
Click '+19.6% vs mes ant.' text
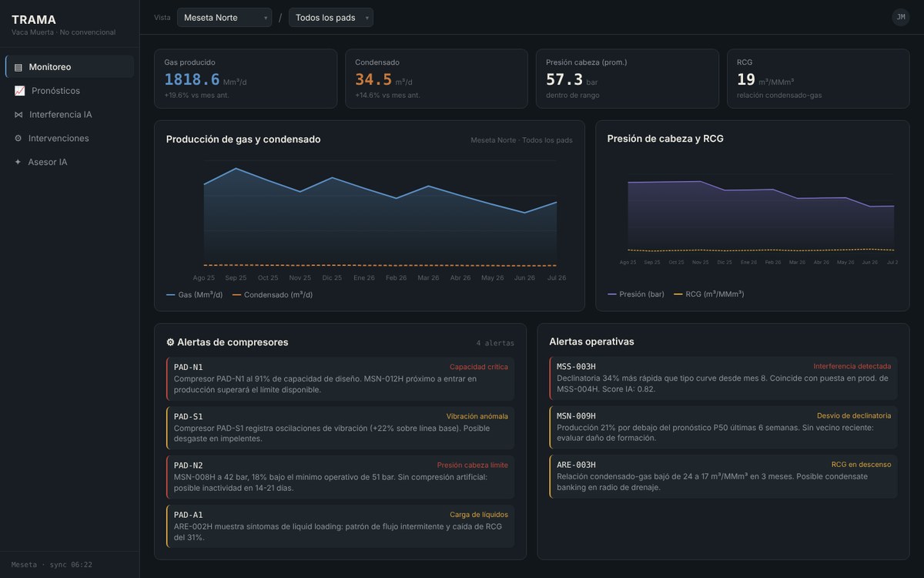pyautogui.click(x=196, y=96)
